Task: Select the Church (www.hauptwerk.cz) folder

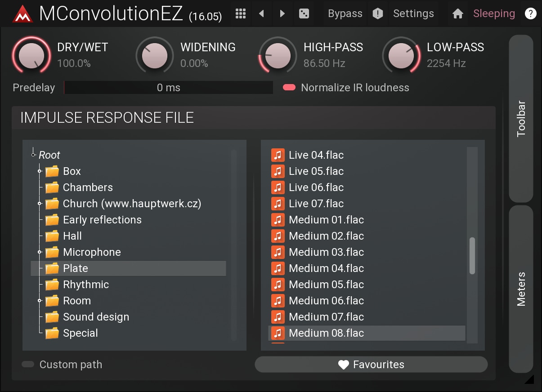Action: pyautogui.click(x=132, y=204)
